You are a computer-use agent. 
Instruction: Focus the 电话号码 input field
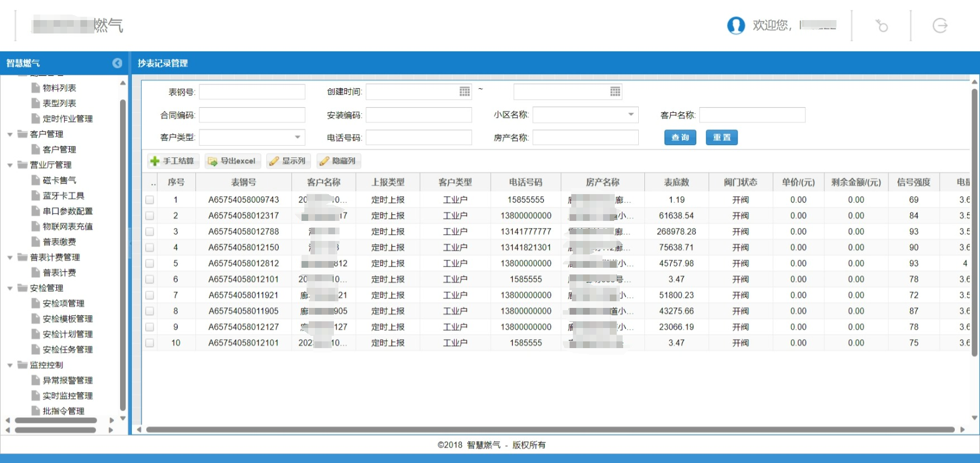[418, 137]
